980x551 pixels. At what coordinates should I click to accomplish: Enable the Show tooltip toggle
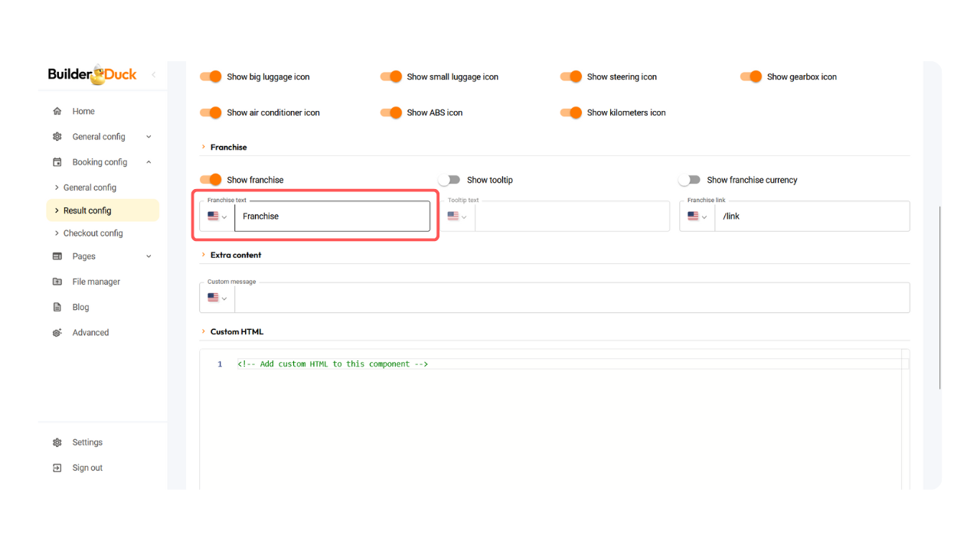point(449,180)
